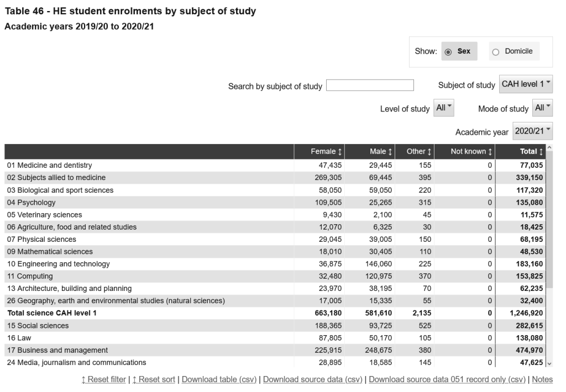Click the table's vertical scrollbar thumb

549,220
